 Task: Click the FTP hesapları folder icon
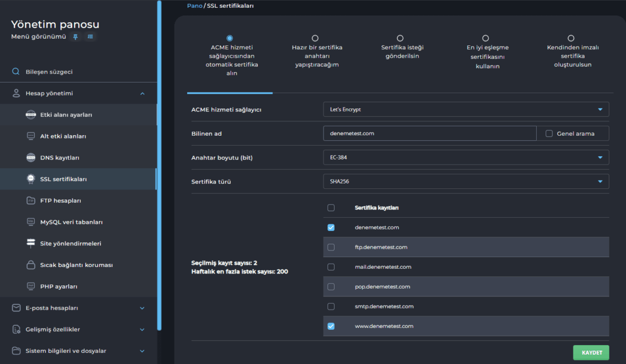(31, 201)
